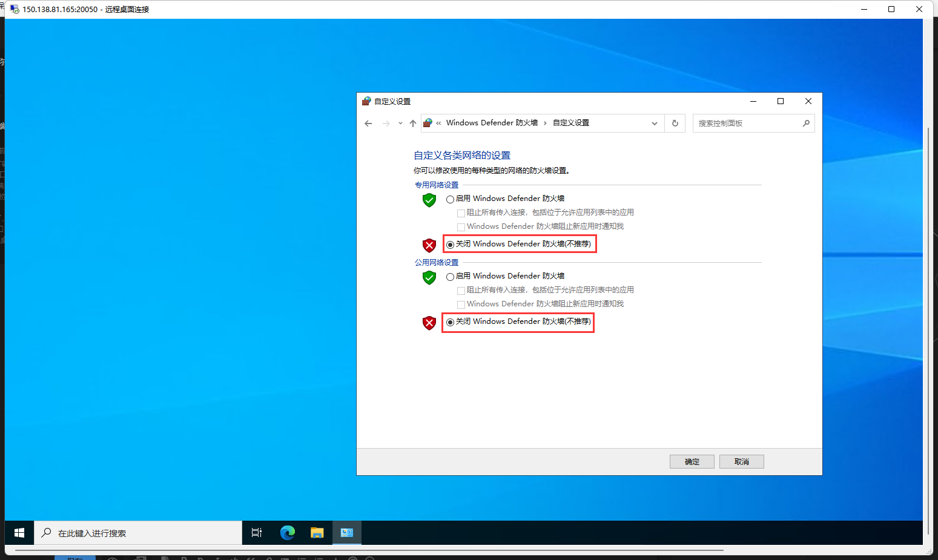Open the recent locations dropdown arrow
The image size is (938, 560).
click(400, 124)
